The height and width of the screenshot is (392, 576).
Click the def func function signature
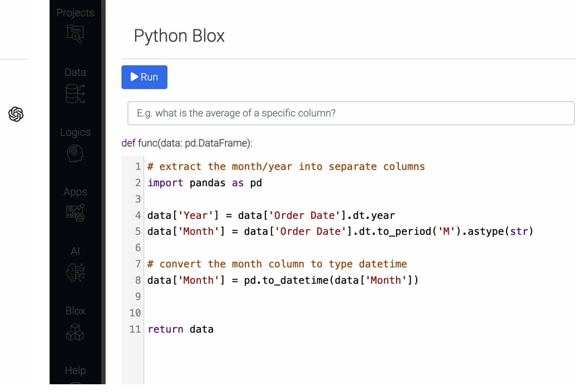click(x=186, y=143)
